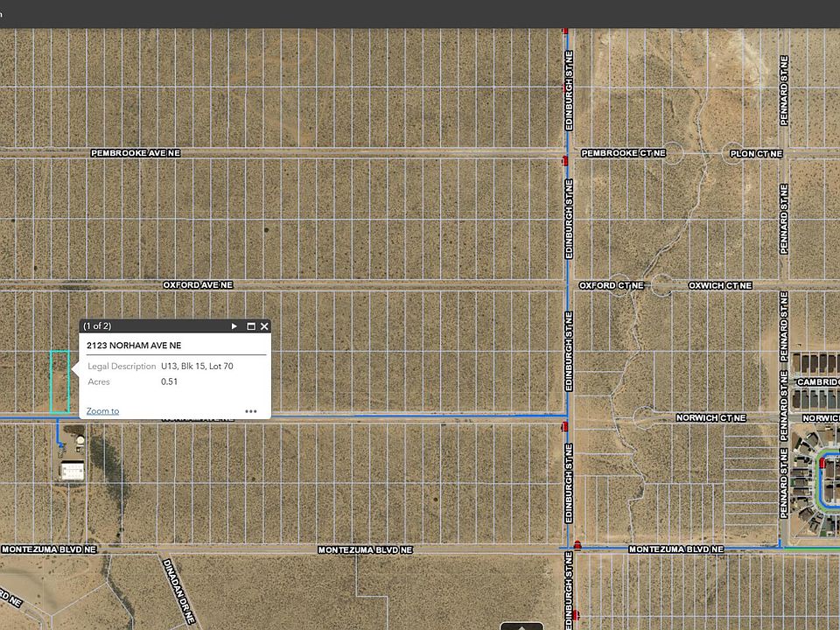
Task: Open the popup's three-dot actions menu
Action: (251, 411)
